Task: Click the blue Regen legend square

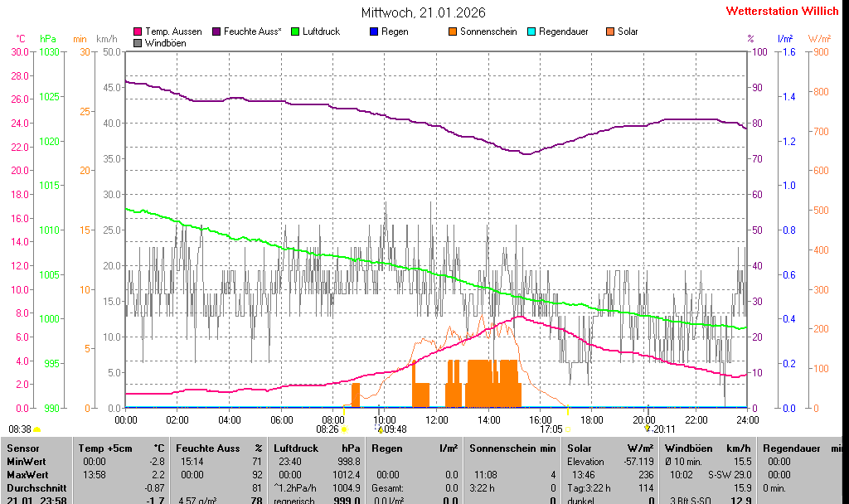Action: pos(374,31)
